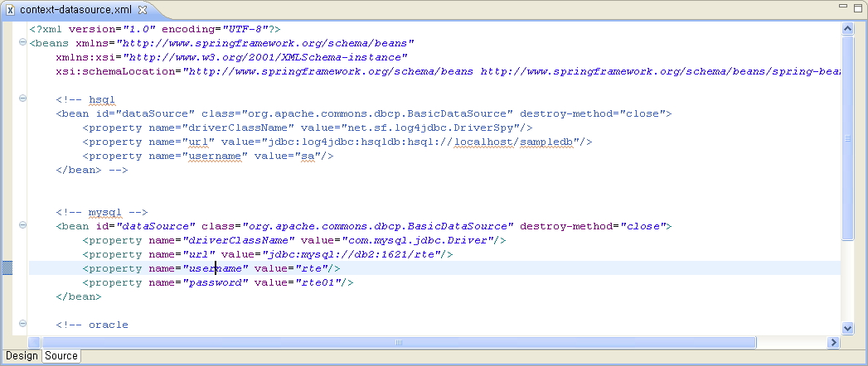Click horizontal scrollbar left arrow
This screenshot has width=868, height=366.
(34, 342)
